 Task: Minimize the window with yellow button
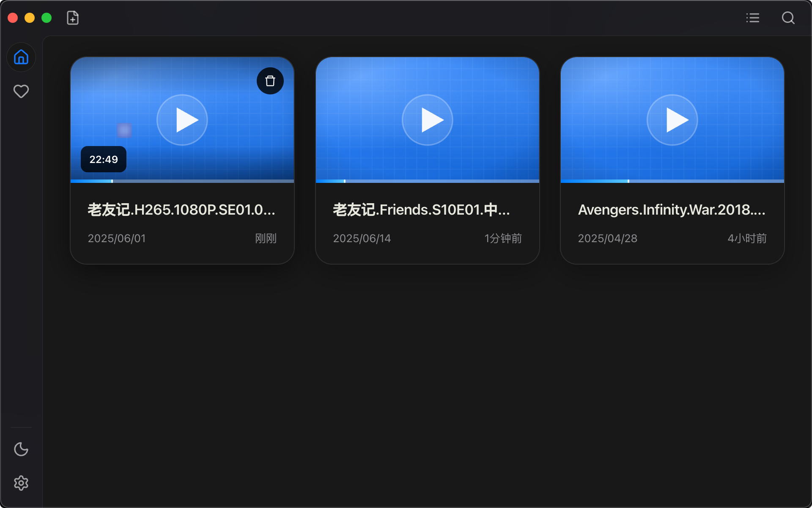point(30,18)
